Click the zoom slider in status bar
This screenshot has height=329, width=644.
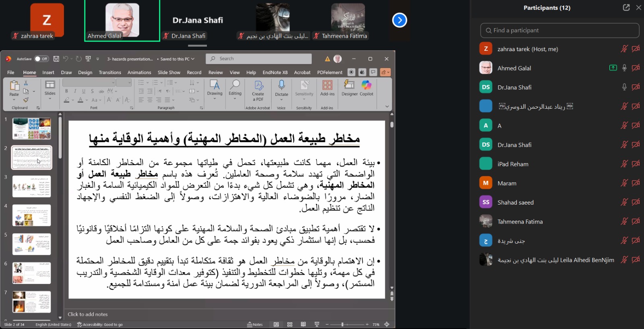tap(343, 325)
